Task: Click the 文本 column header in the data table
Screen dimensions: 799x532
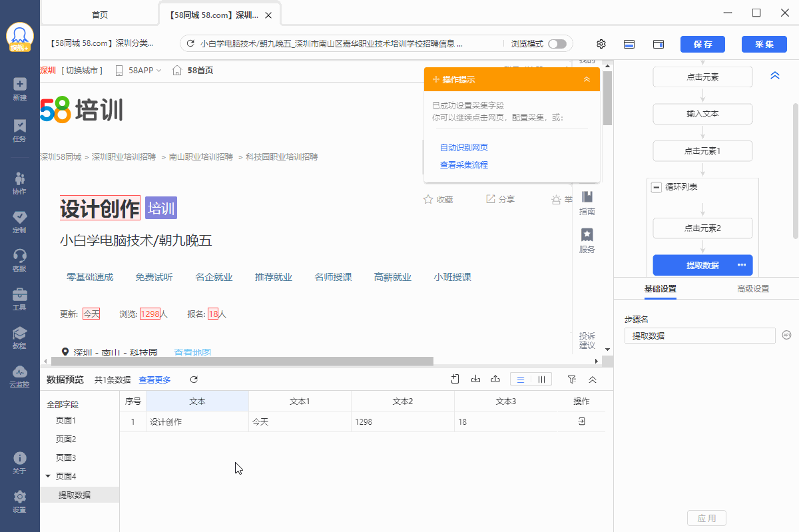Action: (x=197, y=401)
